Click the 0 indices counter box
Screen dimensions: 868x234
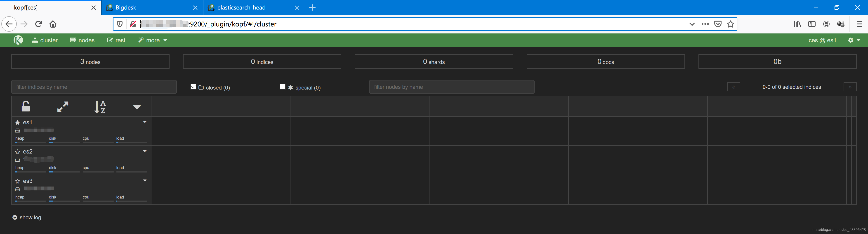[262, 61]
